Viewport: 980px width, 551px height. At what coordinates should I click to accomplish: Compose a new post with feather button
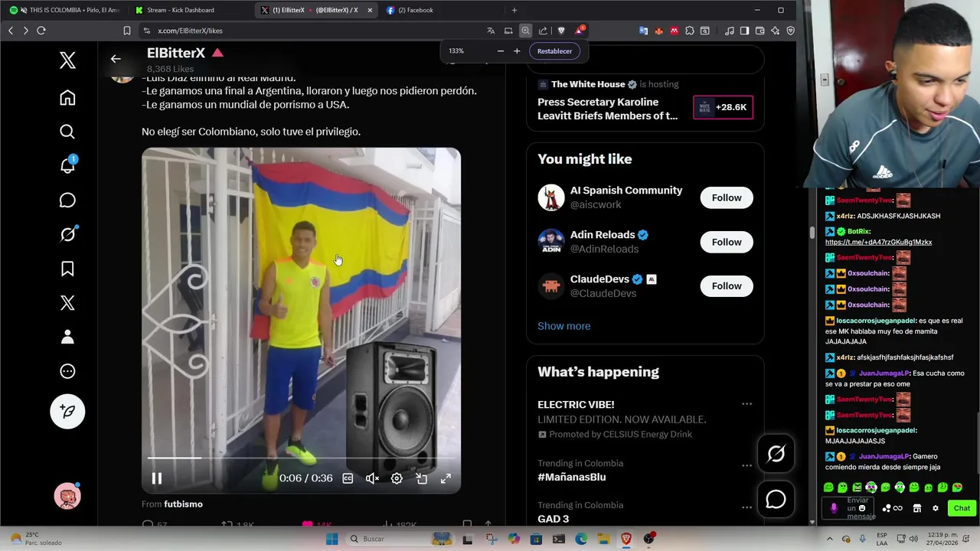pyautogui.click(x=67, y=412)
